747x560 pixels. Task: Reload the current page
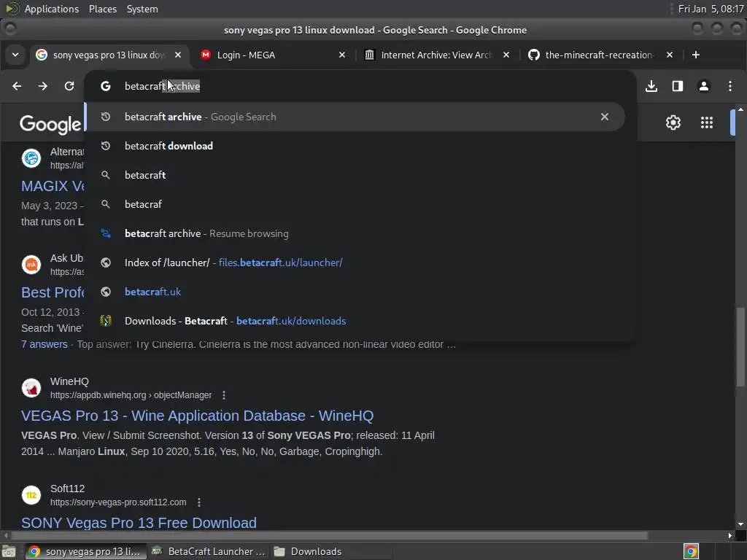[69, 86]
